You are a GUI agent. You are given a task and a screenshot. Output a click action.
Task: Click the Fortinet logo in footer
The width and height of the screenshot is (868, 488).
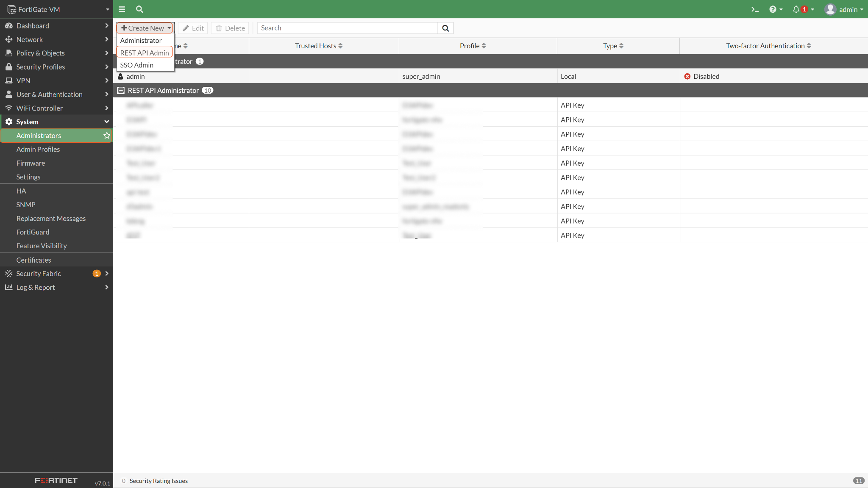click(x=56, y=480)
